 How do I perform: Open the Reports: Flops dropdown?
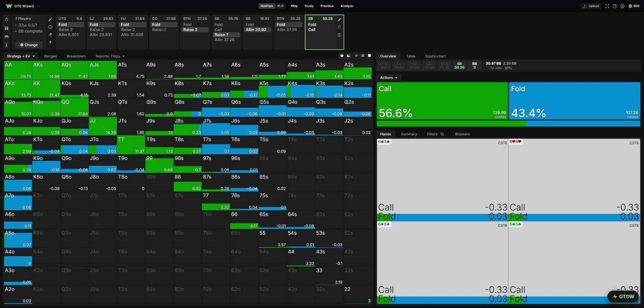110,56
